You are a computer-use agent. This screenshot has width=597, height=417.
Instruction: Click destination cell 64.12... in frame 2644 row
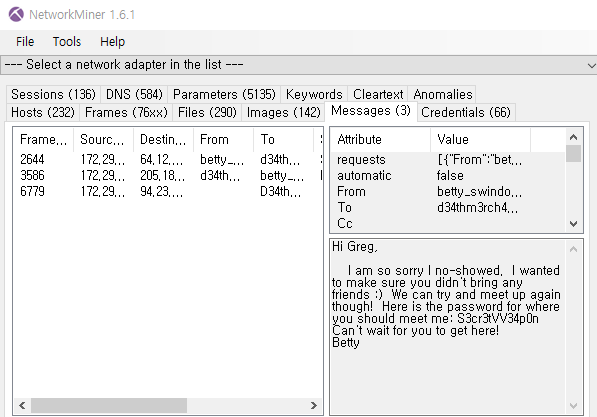[x=161, y=159]
